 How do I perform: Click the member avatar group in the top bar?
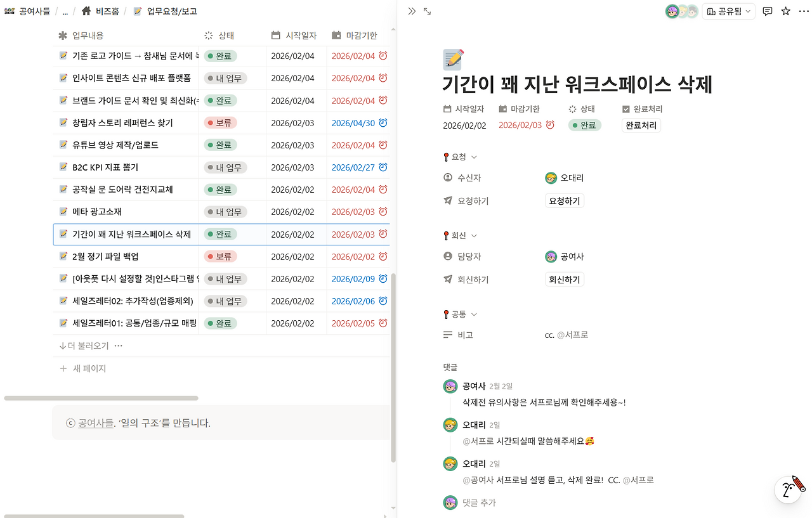pyautogui.click(x=681, y=11)
